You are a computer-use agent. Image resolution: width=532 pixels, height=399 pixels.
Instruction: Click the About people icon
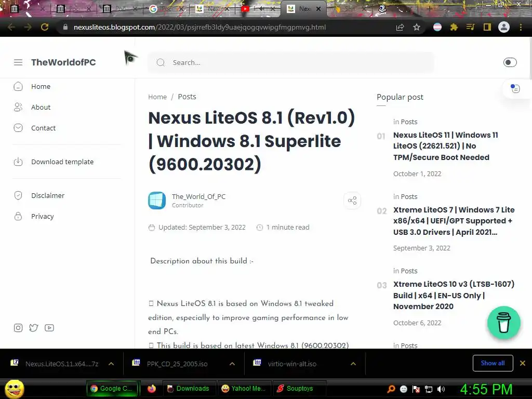point(18,107)
